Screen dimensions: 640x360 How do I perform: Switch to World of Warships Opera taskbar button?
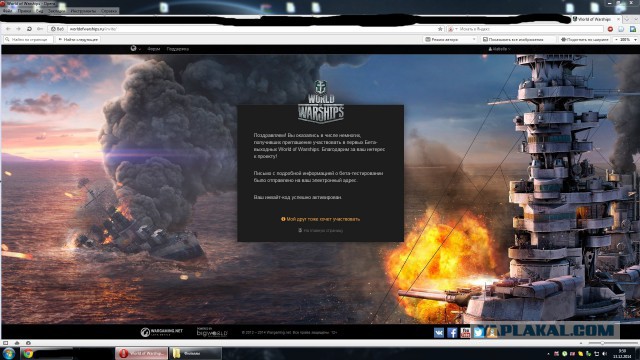click(141, 353)
